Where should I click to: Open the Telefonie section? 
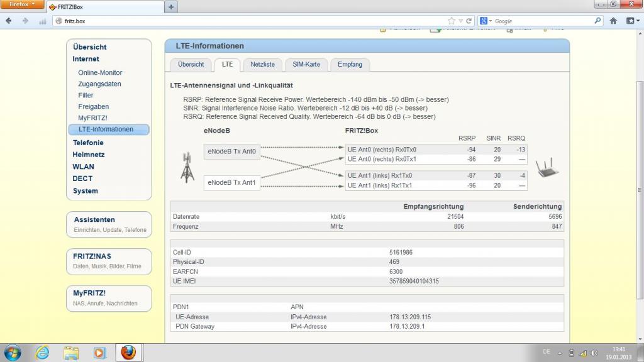pyautogui.click(x=88, y=143)
